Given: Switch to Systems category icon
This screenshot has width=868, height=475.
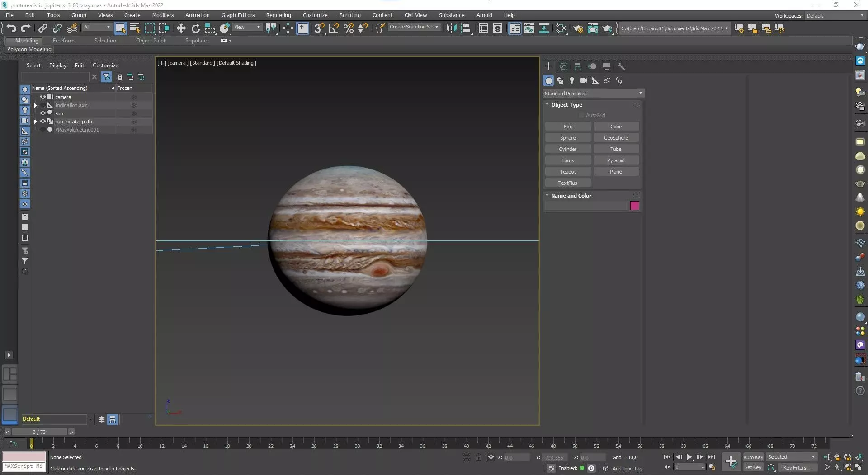Looking at the screenshot, I should pyautogui.click(x=619, y=80).
